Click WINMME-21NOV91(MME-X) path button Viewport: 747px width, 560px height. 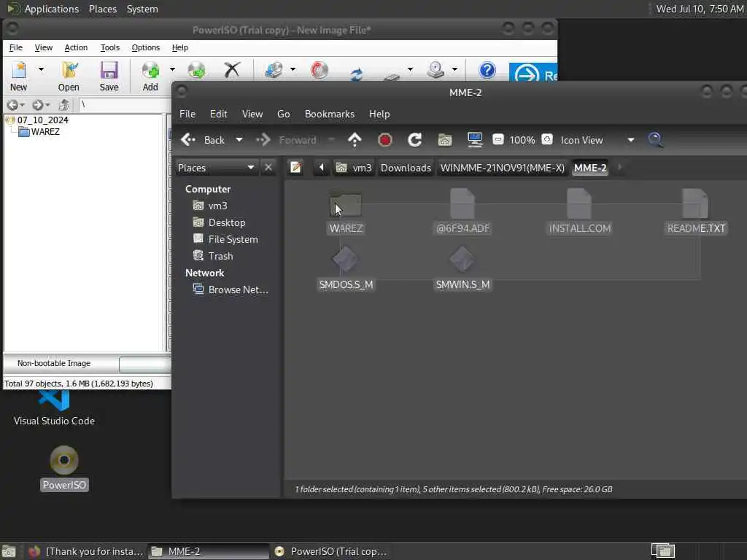(503, 168)
